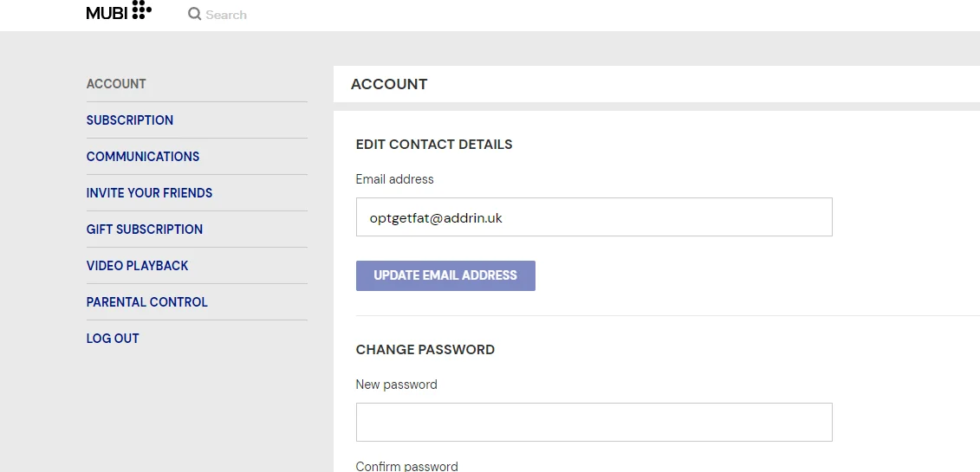Screen dimensions: 980x472
Task: Click the Email address label
Action: pyautogui.click(x=394, y=179)
